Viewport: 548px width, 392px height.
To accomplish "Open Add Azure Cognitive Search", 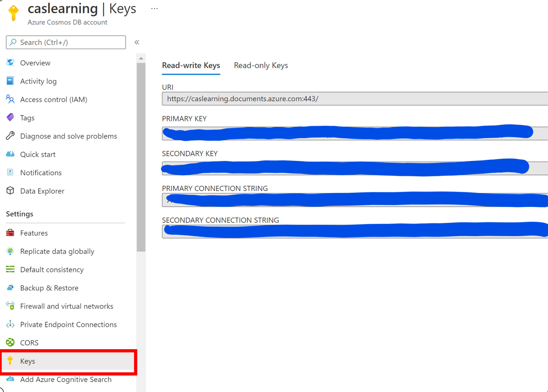I will [65, 379].
